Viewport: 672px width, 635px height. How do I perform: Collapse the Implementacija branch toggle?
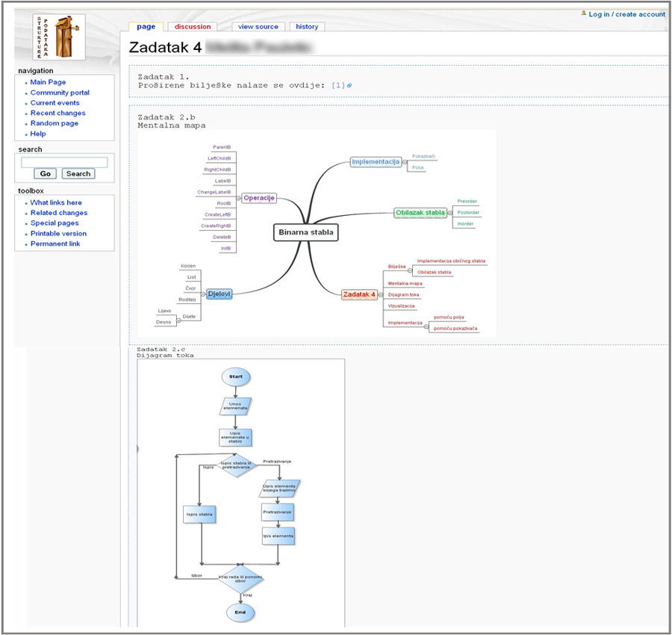tap(405, 162)
